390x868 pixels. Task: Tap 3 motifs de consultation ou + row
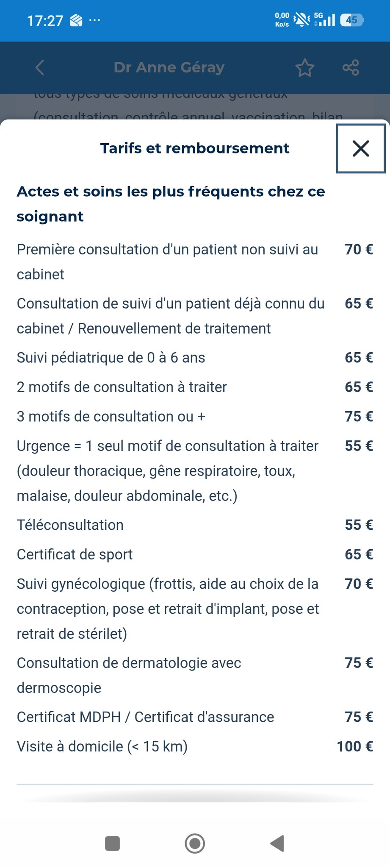pyautogui.click(x=195, y=416)
